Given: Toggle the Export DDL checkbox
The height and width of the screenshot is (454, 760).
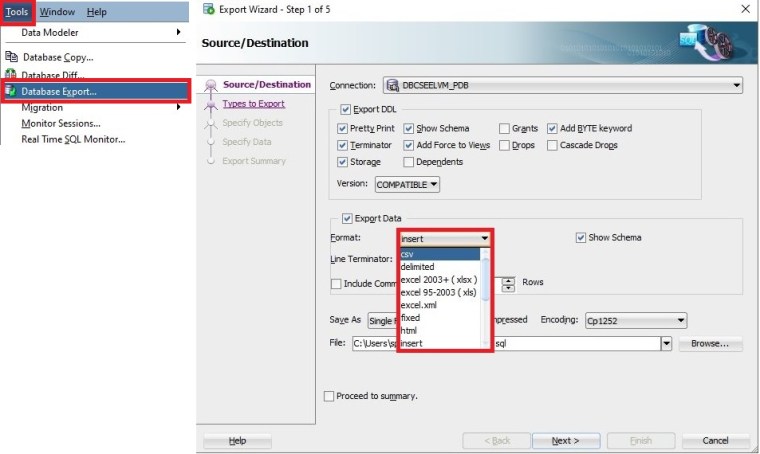Looking at the screenshot, I should tap(345, 110).
